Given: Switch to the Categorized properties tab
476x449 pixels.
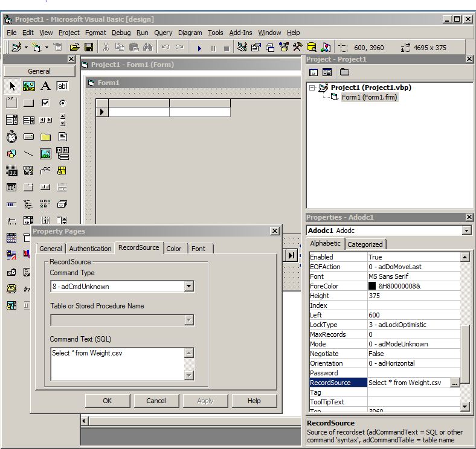Looking at the screenshot, I should 365,244.
